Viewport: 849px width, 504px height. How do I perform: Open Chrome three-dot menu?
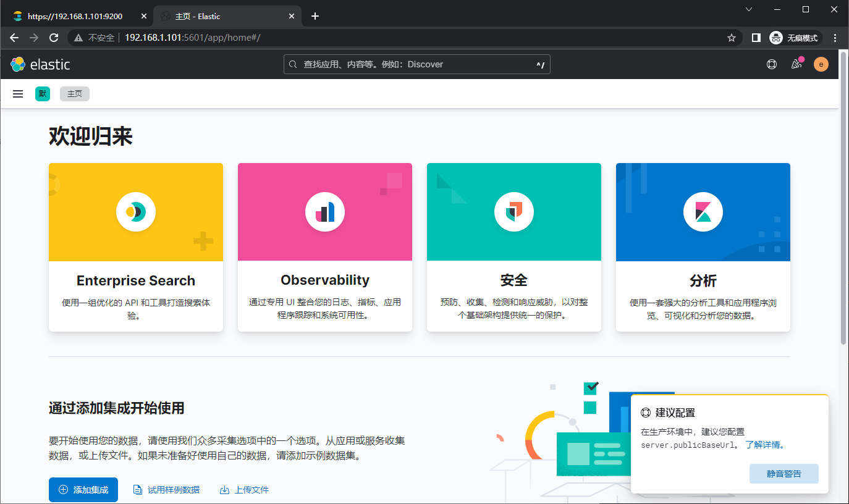835,38
